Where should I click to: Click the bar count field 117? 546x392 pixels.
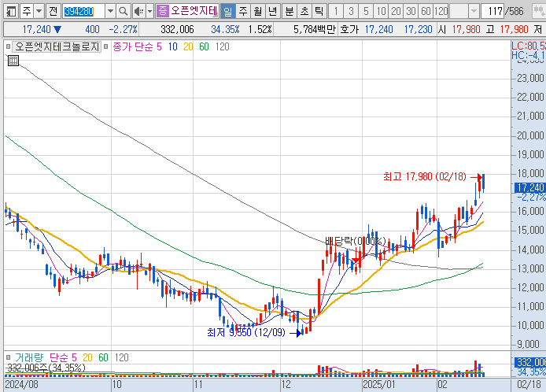(493, 12)
